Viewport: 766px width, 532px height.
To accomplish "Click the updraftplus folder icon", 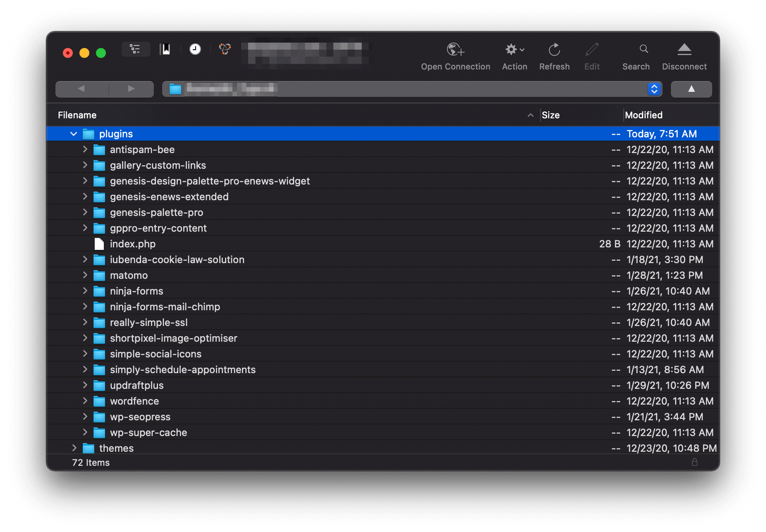I will tap(99, 386).
